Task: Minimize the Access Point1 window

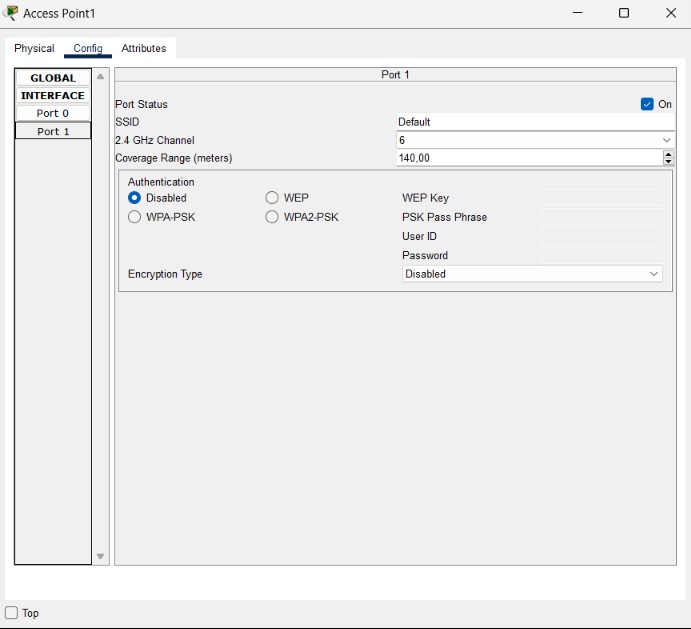Action: [x=577, y=13]
